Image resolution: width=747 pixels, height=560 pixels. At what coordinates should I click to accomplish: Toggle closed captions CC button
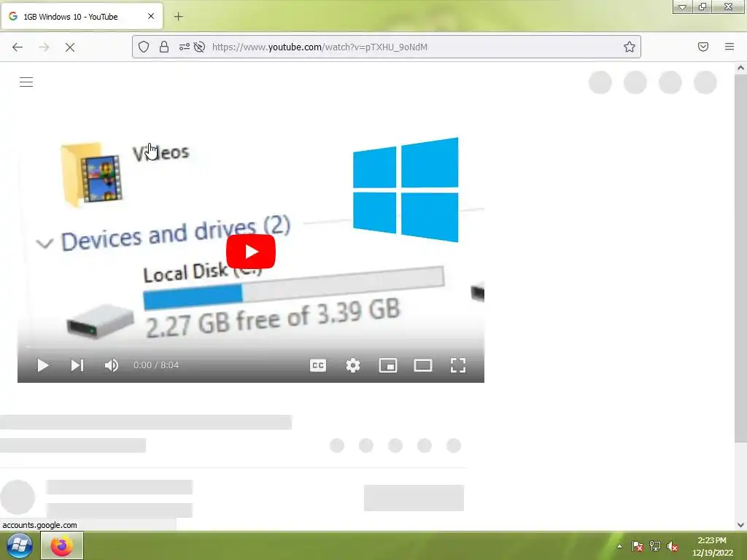318,365
